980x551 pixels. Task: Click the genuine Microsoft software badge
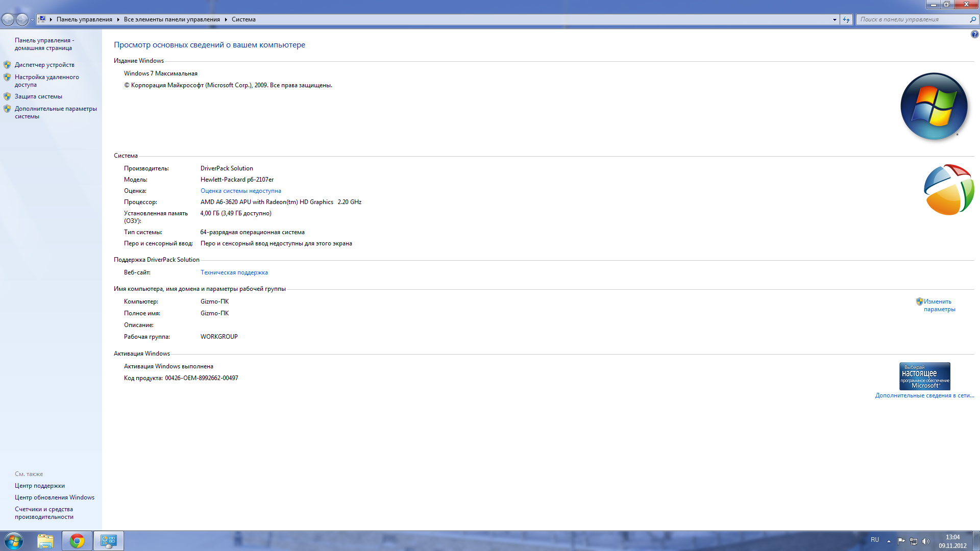pos(924,376)
